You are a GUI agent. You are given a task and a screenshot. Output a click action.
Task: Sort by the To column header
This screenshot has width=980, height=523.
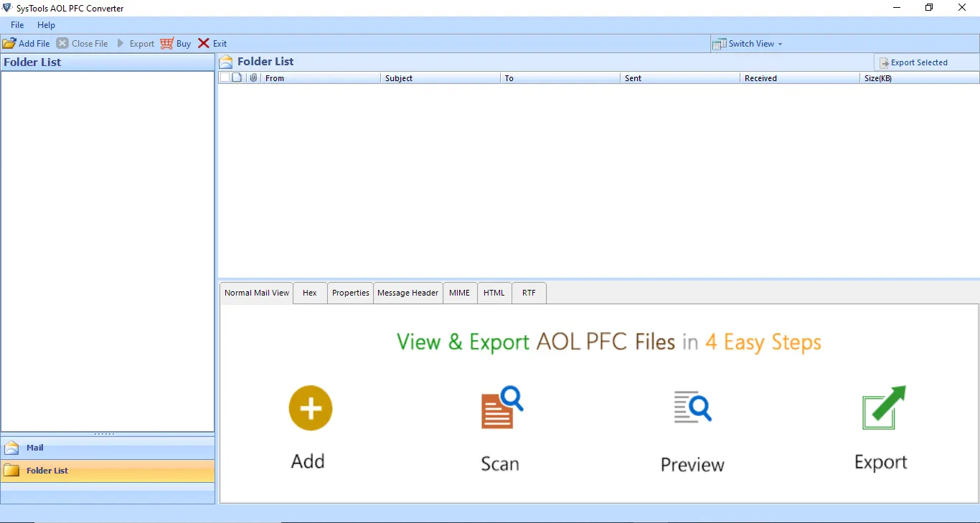(x=560, y=78)
